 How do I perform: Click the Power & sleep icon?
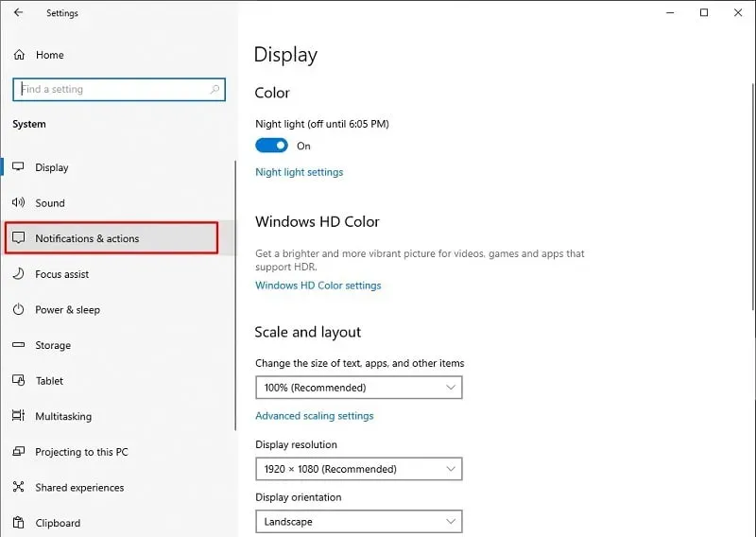(x=18, y=310)
